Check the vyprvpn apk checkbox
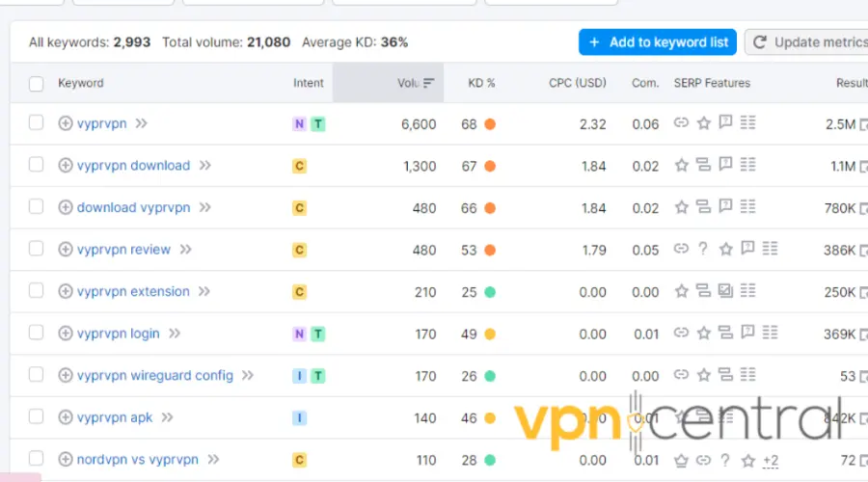The height and width of the screenshot is (482, 868). 36,416
